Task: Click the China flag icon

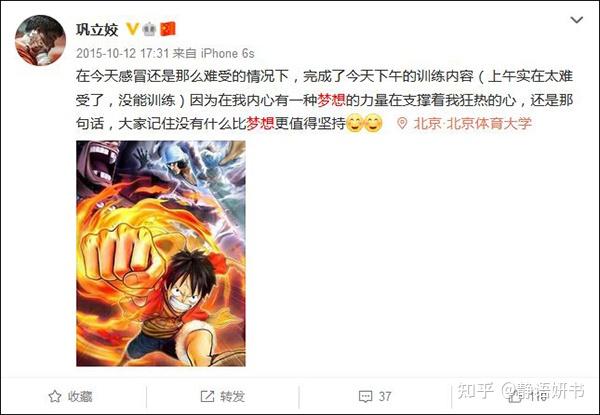Action: point(168,29)
